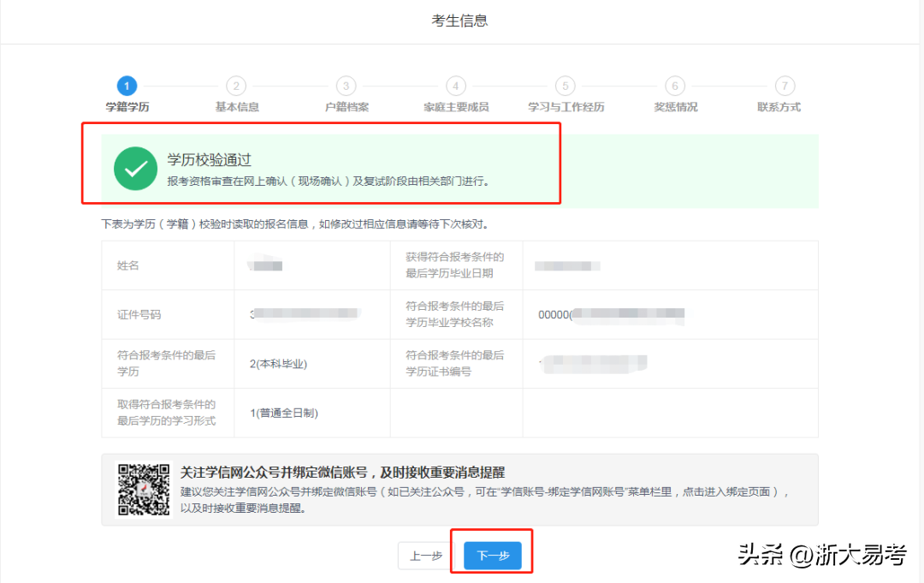
Task: Click the 关注学信网公众号 bold notice heading
Action: click(342, 472)
